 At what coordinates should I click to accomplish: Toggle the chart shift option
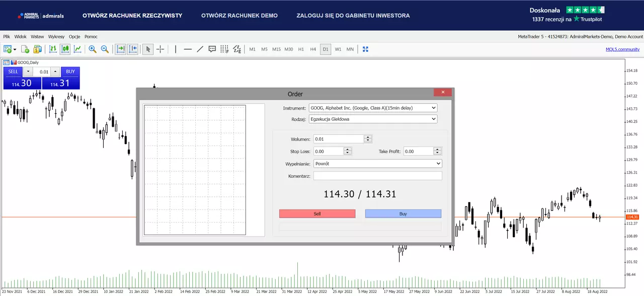coord(132,49)
